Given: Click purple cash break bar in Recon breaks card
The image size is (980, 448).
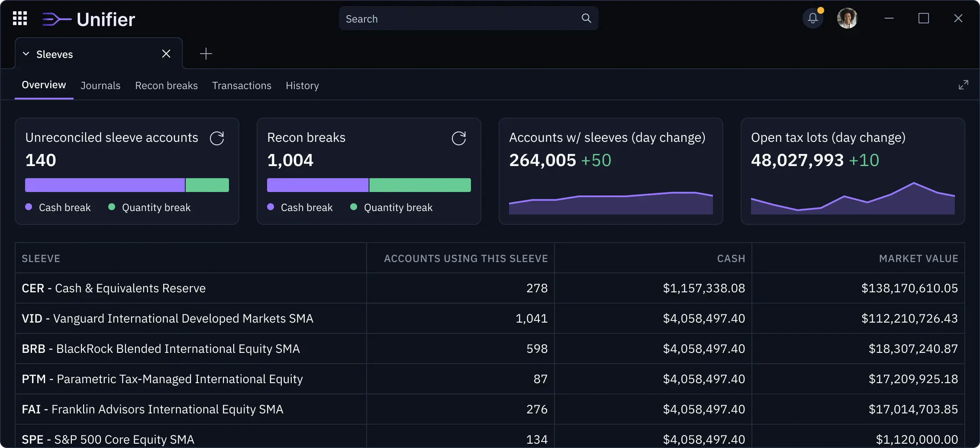Looking at the screenshot, I should [x=318, y=185].
